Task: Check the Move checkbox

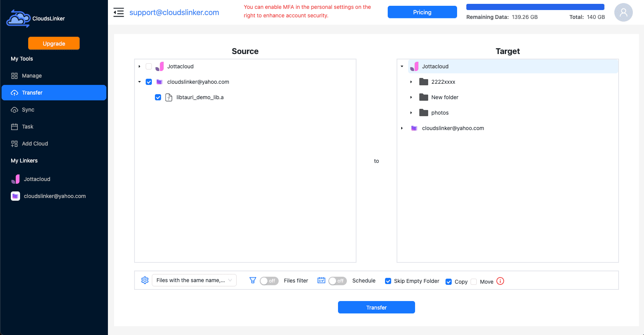Action: tap(474, 282)
